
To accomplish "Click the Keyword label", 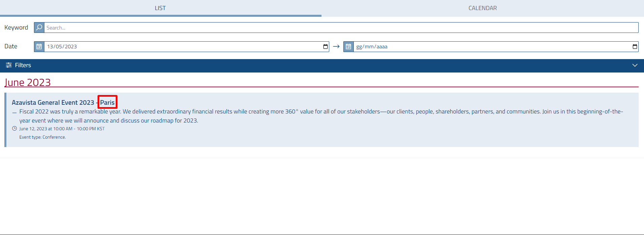I will [16, 28].
